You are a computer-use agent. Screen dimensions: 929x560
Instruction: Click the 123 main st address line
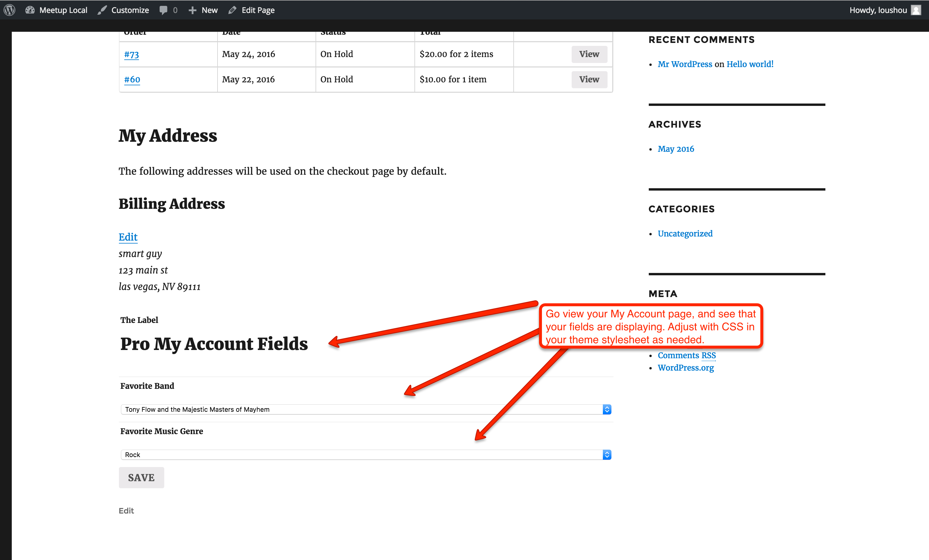(143, 270)
